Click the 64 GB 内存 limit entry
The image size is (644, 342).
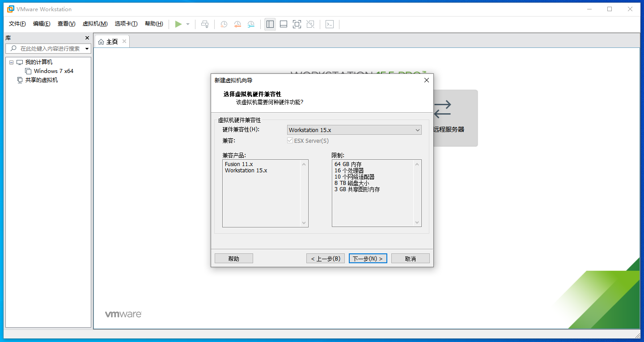pyautogui.click(x=348, y=164)
